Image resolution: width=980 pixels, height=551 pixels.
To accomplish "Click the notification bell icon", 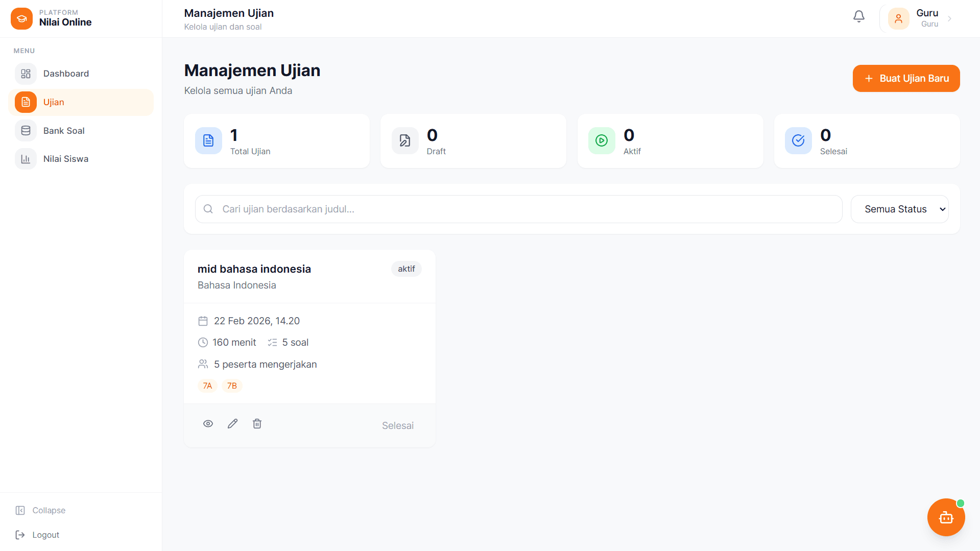I will (858, 17).
